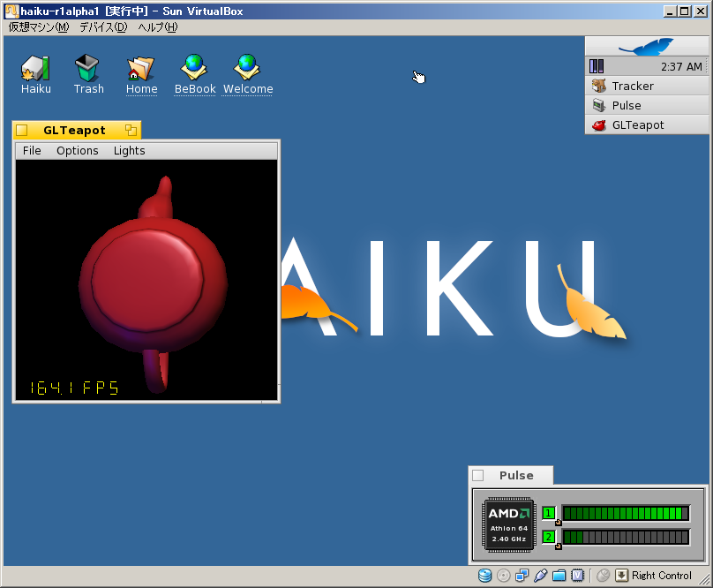Image resolution: width=713 pixels, height=588 pixels.
Task: Toggle CPU 1 button in Pulse
Action: (548, 513)
